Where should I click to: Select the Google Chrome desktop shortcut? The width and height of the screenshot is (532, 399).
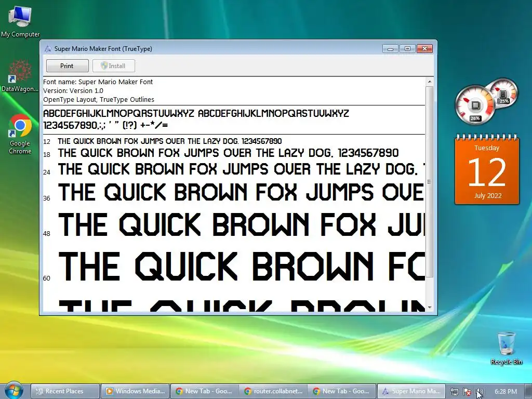coord(20,135)
